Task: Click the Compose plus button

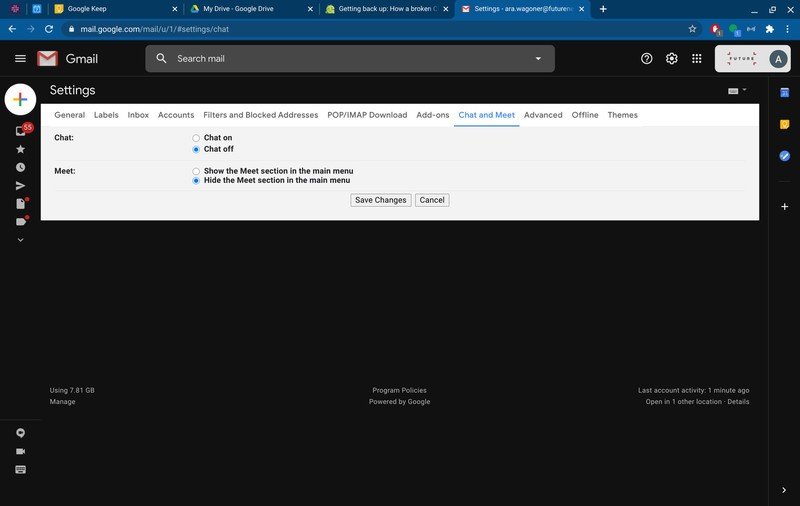Action: 20,99
